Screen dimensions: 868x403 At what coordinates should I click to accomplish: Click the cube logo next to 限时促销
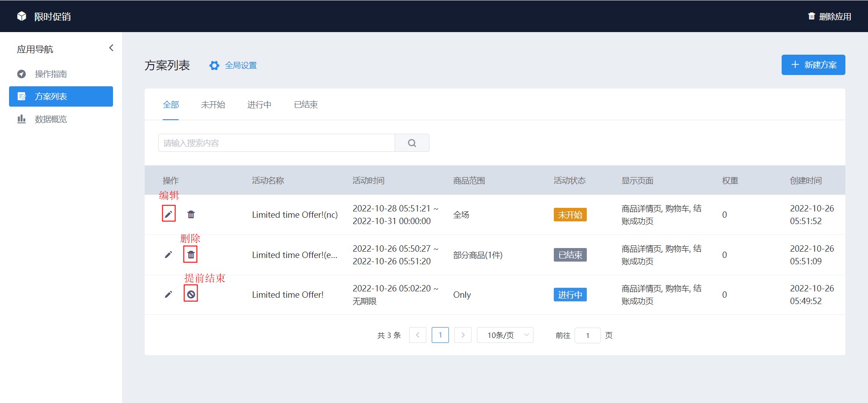(22, 16)
